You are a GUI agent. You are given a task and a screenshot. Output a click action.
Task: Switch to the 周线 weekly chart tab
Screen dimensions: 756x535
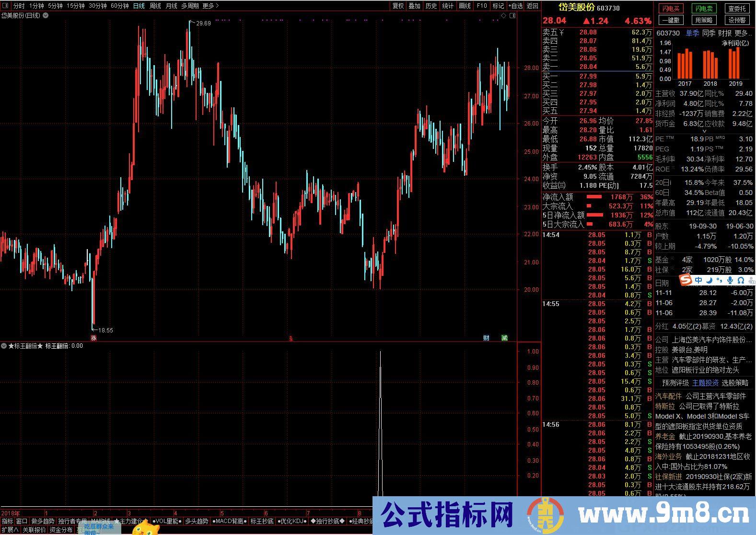(x=155, y=6)
